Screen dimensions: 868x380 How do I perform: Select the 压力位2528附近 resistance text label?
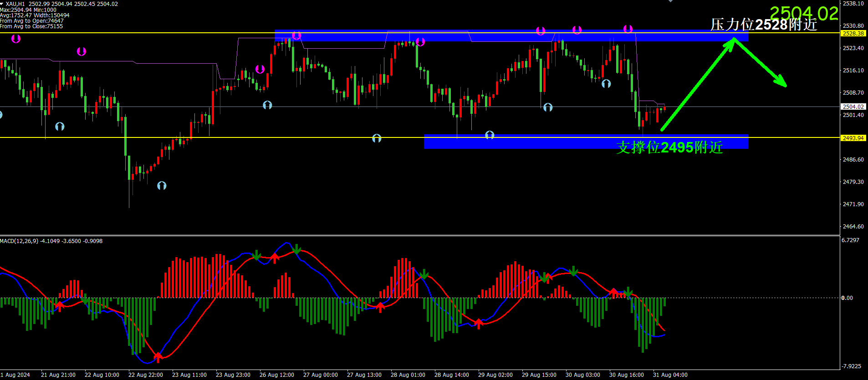[764, 25]
